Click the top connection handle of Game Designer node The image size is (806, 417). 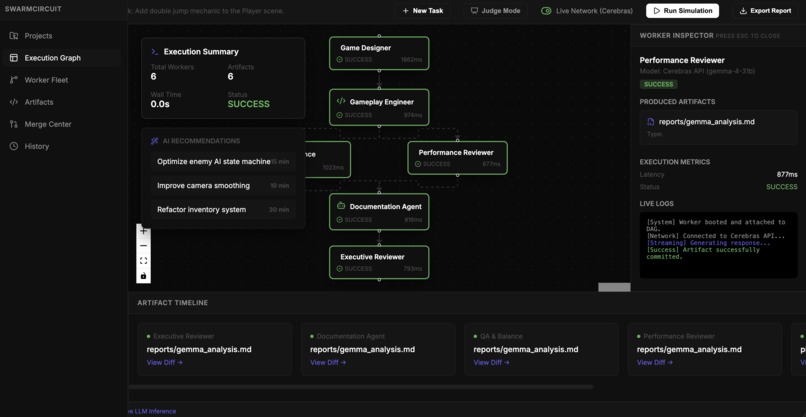pos(379,36)
